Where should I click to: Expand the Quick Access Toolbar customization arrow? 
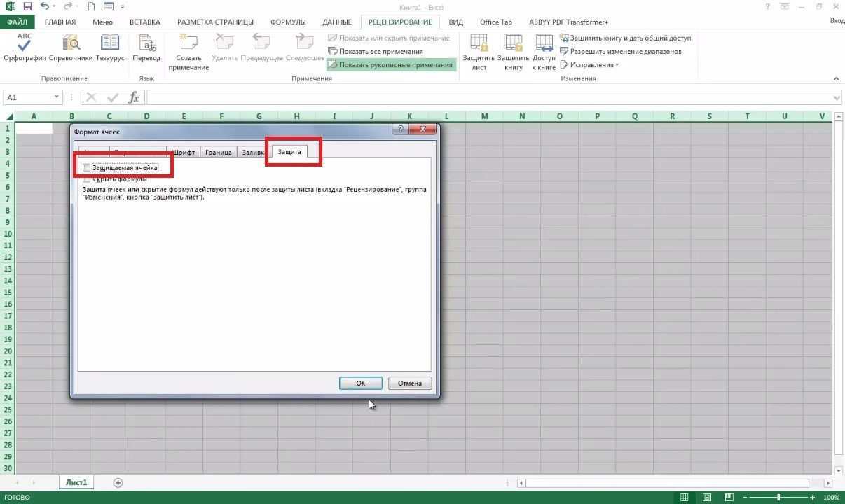(x=121, y=6)
